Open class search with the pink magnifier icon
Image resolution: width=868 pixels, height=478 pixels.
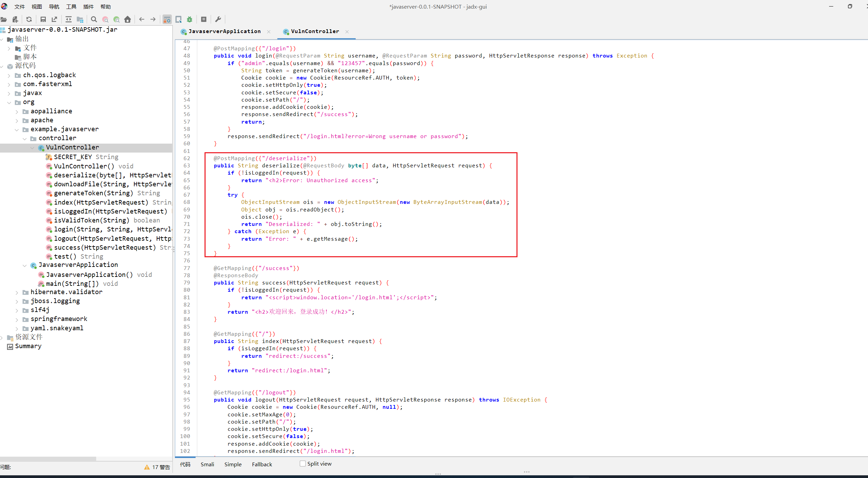pos(105,20)
